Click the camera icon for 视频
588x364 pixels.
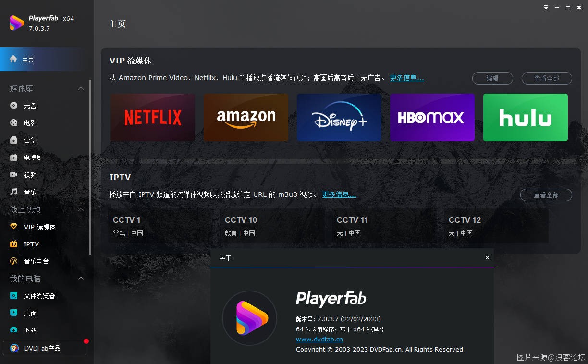[14, 175]
